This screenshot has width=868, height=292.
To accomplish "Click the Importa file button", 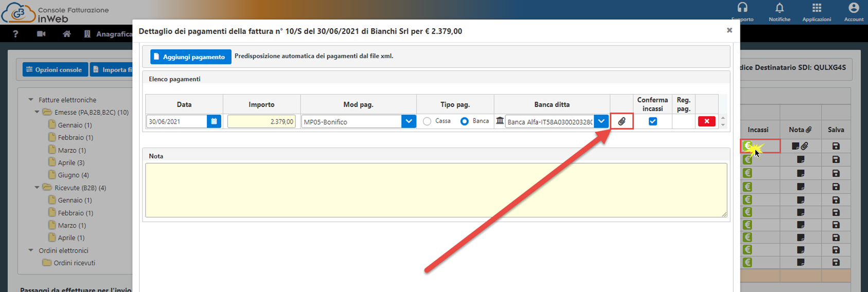I will tap(112, 70).
